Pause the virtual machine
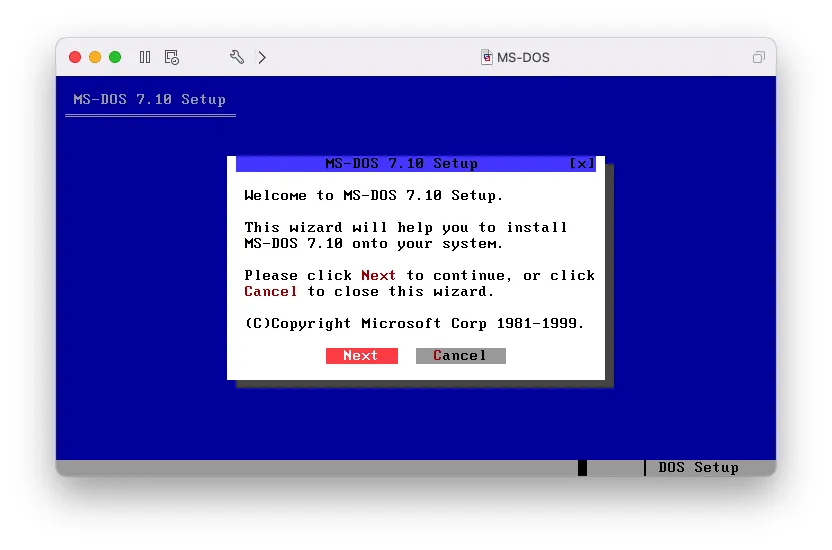The height and width of the screenshot is (550, 832). pyautogui.click(x=145, y=57)
